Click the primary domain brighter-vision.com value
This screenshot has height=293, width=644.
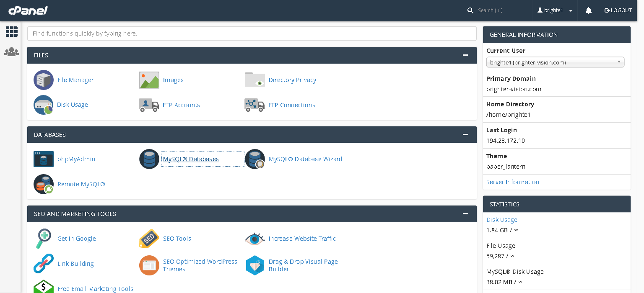514,89
